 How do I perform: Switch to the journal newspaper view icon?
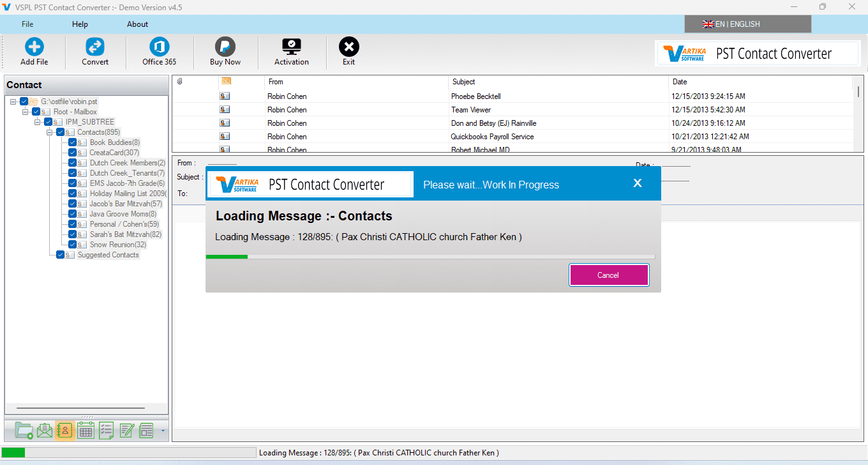[x=146, y=431]
